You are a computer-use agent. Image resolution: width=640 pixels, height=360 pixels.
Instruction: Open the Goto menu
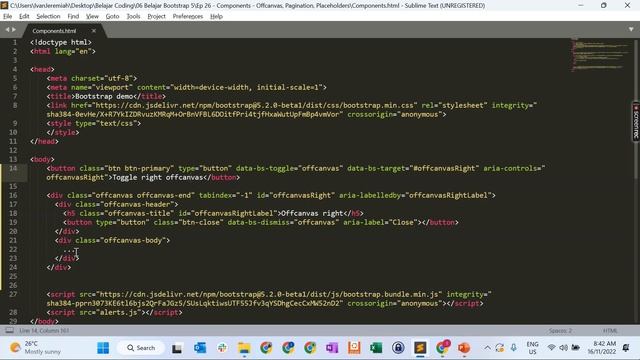(x=112, y=16)
